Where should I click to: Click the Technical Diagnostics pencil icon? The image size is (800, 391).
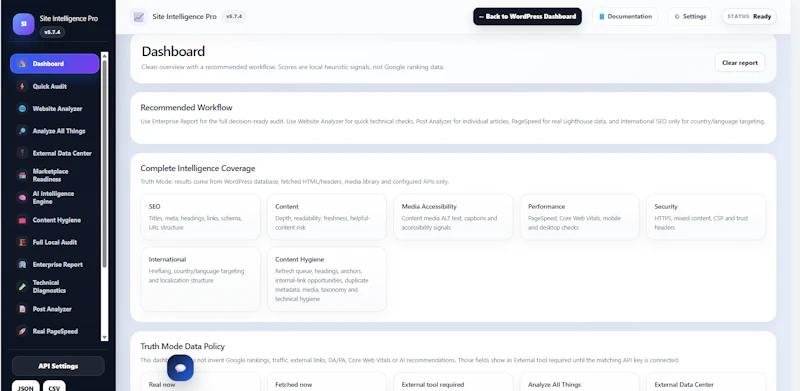coord(22,287)
